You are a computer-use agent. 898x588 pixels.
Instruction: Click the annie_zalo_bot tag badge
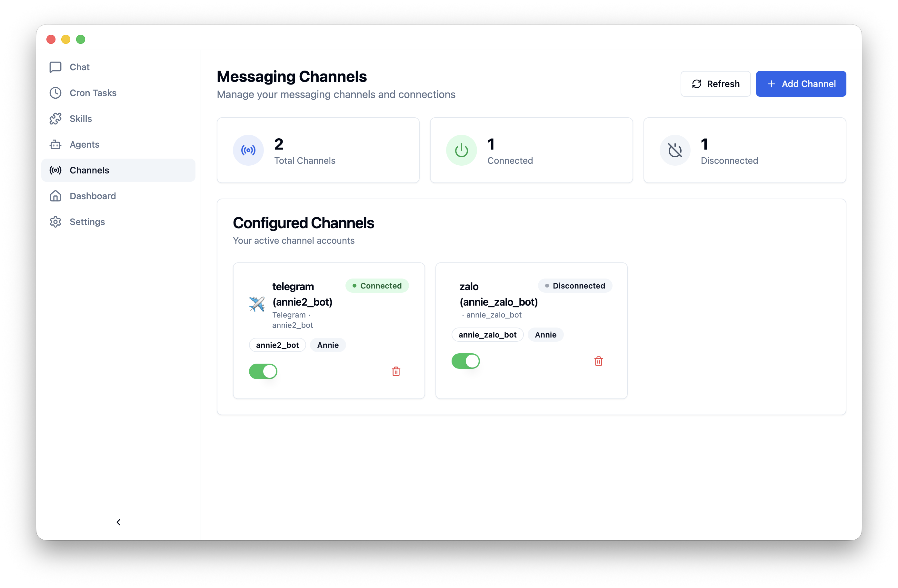tap(487, 335)
